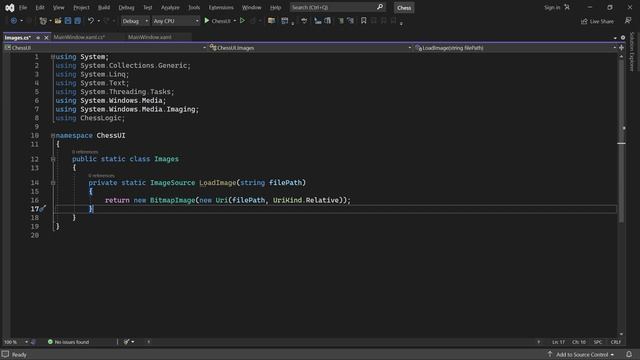Screen dimensions: 640x360
Task: Open the ChessUI project navigation dropdown
Action: [105, 48]
